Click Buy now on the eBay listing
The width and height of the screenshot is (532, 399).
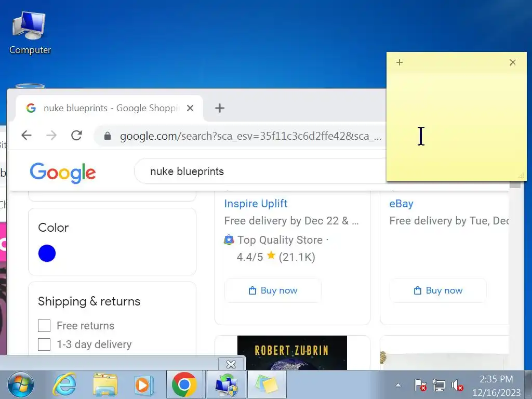click(x=438, y=290)
